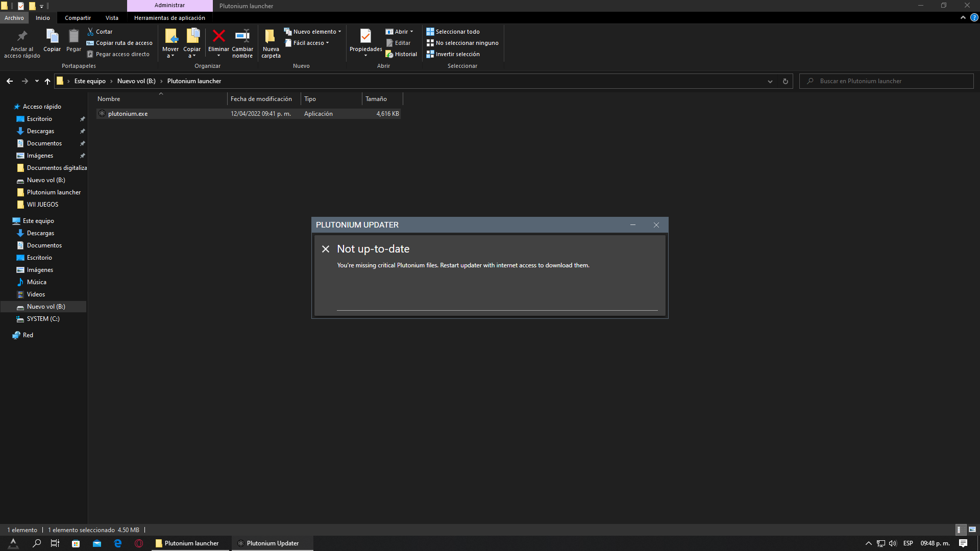Sort by the Tamaño column header
The height and width of the screenshot is (551, 980).
(382, 99)
